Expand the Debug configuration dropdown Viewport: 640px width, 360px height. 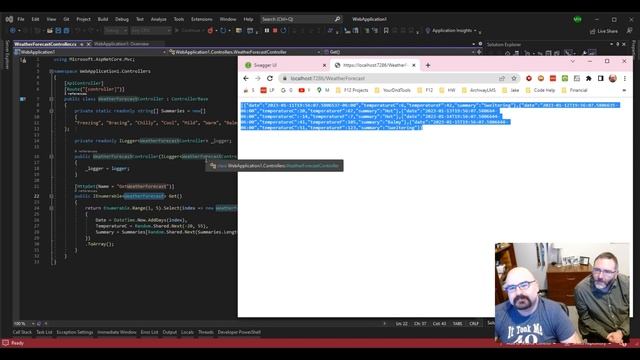pos(116,31)
